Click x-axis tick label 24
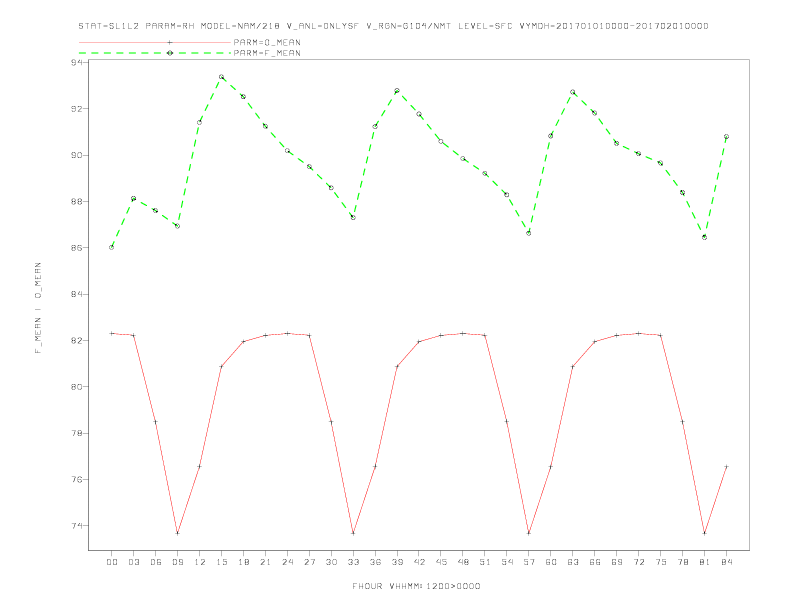The image size is (792, 612). coord(287,562)
